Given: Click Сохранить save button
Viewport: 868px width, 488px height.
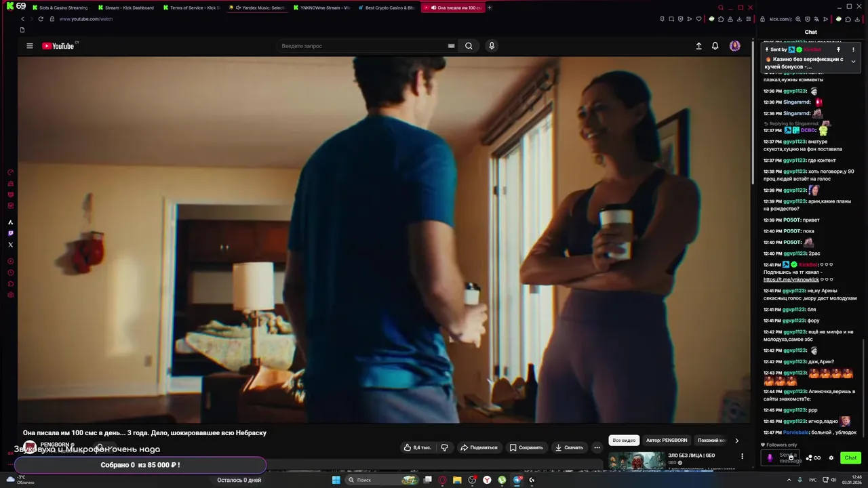Looking at the screenshot, I should tap(526, 447).
